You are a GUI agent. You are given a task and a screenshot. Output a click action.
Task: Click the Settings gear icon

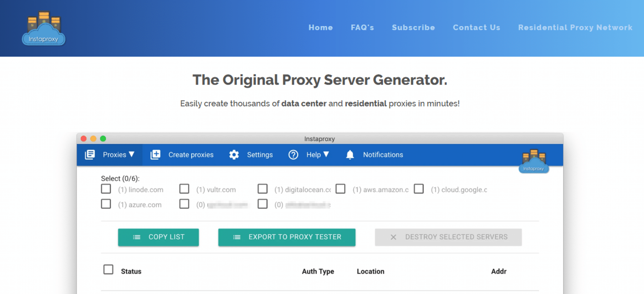click(x=234, y=155)
